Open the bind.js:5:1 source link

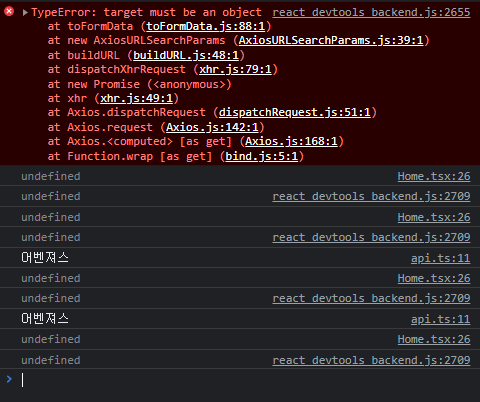tap(262, 156)
